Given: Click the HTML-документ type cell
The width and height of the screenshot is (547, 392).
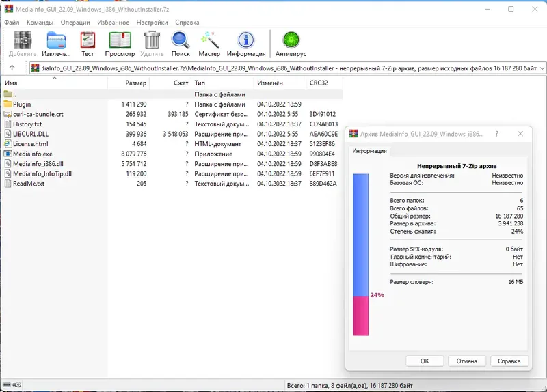Looking at the screenshot, I should tap(217, 144).
